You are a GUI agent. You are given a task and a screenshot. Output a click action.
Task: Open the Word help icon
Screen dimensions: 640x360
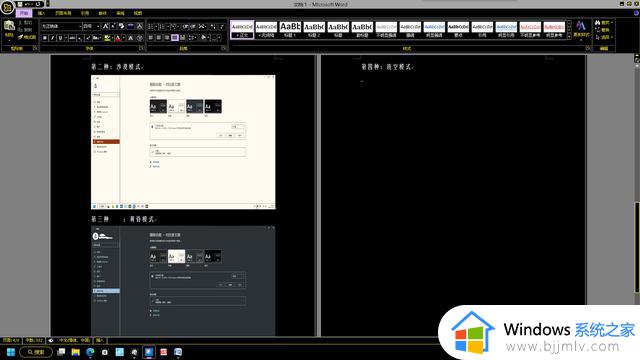click(x=636, y=13)
